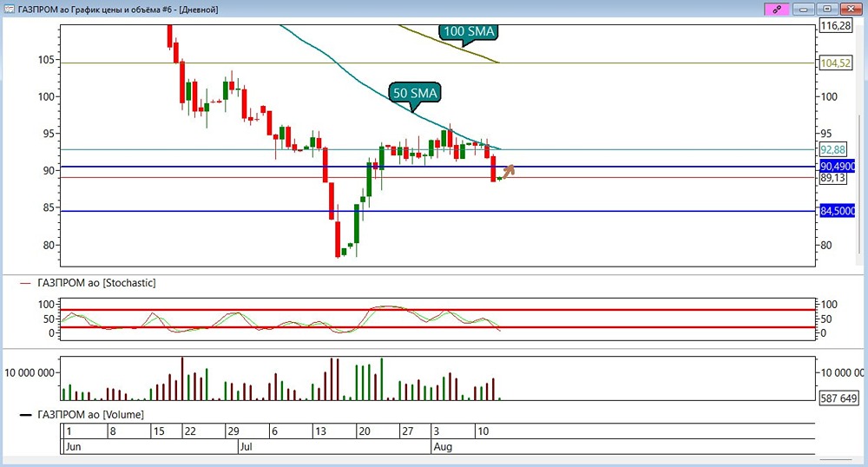Select the blue 90,4900 level label
This screenshot has width=868, height=467.
(x=837, y=167)
